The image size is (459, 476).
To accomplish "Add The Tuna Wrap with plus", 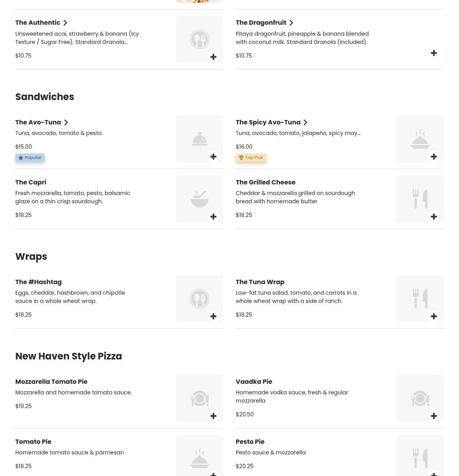I will (x=434, y=316).
